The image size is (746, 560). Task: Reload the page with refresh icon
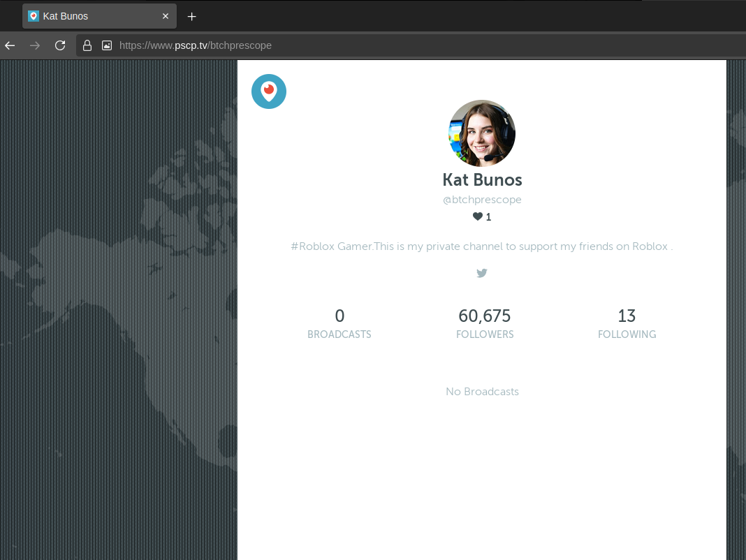60,45
